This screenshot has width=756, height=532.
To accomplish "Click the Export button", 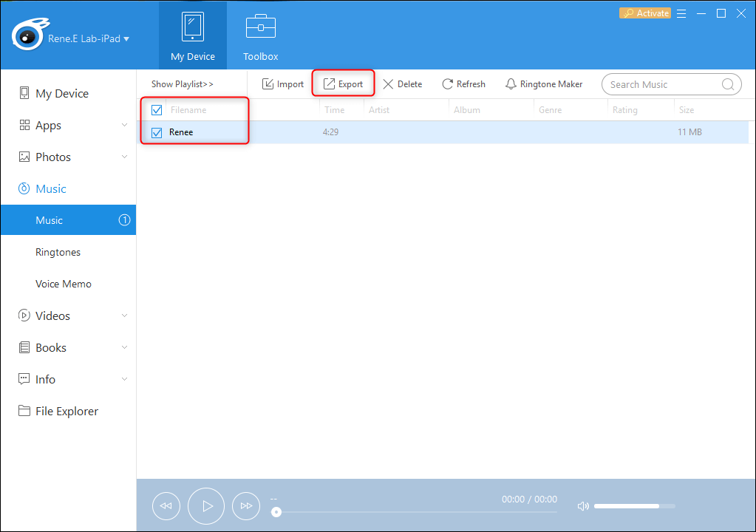I will 344,84.
